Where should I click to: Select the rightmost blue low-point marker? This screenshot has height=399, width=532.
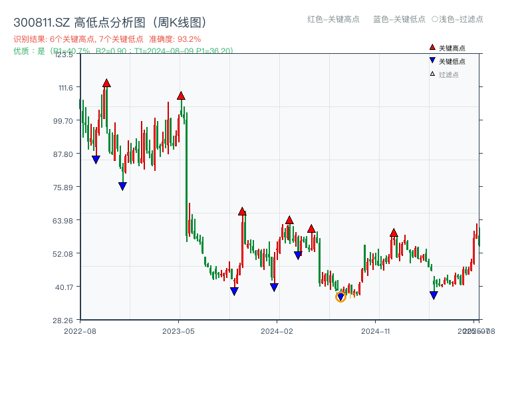click(x=434, y=295)
